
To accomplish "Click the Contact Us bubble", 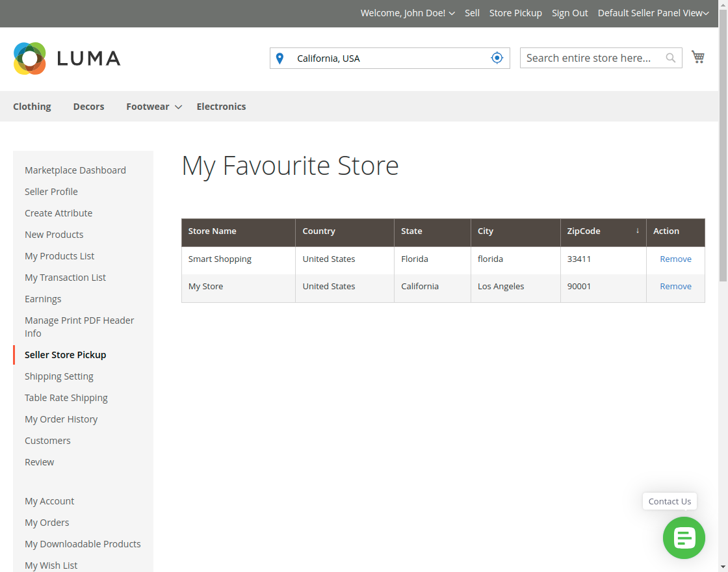I will 669,501.
